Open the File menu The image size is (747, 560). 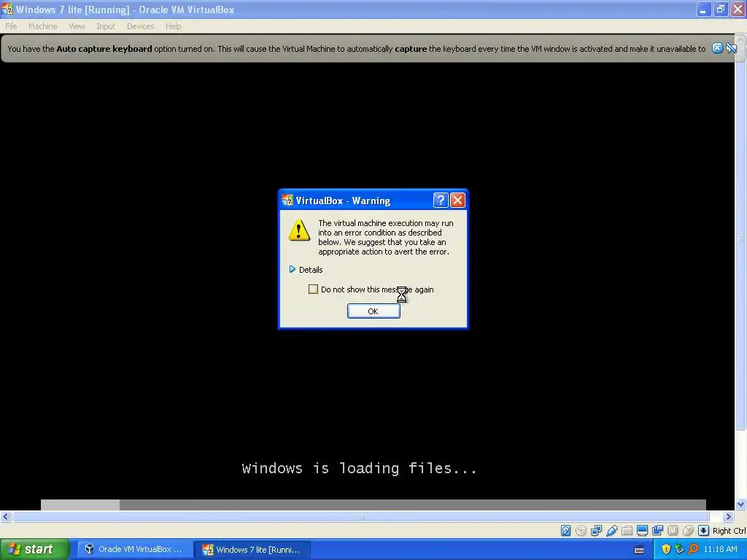(11, 26)
